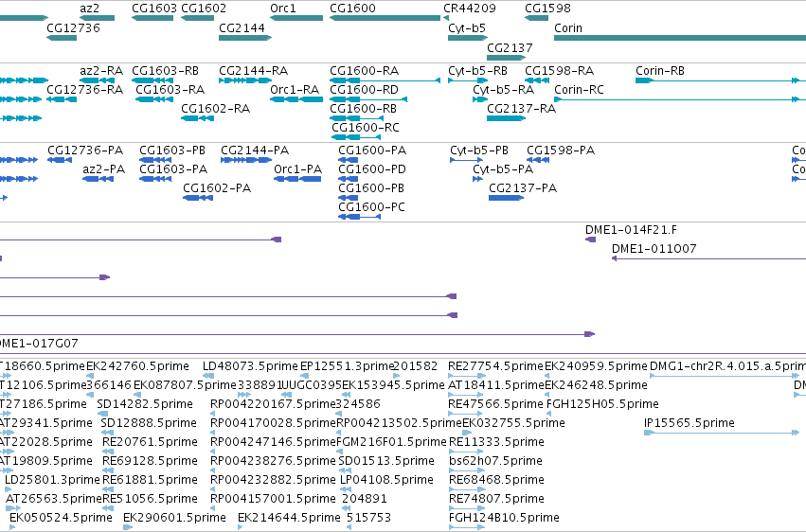Viewport: 806px width, 532px height.
Task: Click the Cyt-b5-PB protein
Action: pyautogui.click(x=467, y=160)
